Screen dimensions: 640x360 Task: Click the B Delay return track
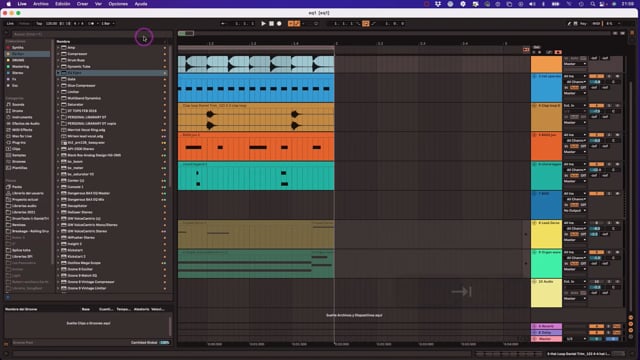click(546, 333)
